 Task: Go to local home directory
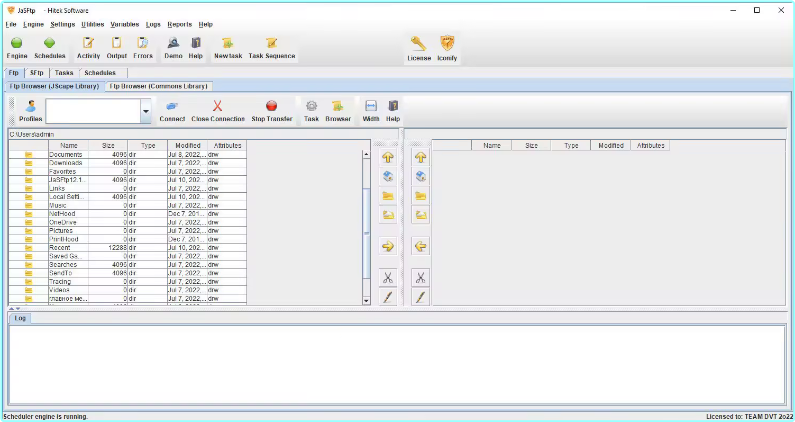tap(388, 177)
